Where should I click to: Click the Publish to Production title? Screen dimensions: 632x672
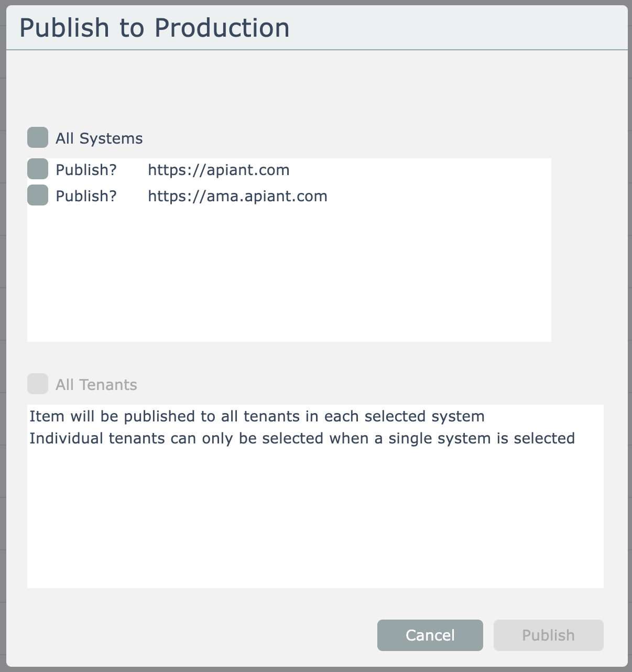point(154,28)
